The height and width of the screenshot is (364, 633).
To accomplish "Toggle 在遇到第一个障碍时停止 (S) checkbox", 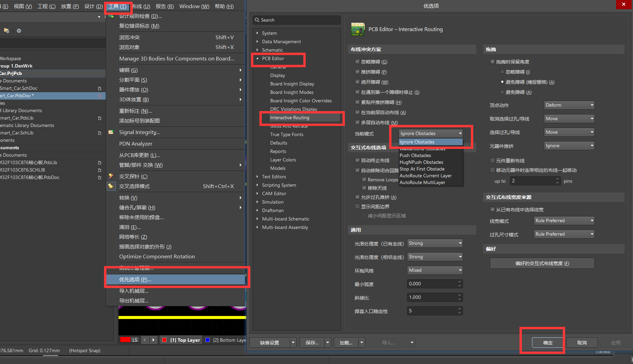I will point(357,92).
